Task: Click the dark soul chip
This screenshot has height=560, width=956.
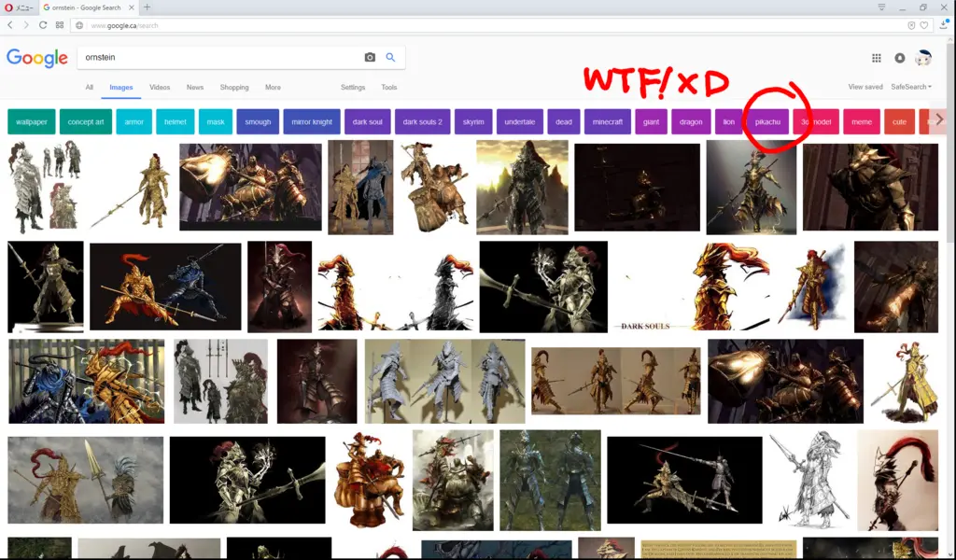Action: click(x=368, y=122)
